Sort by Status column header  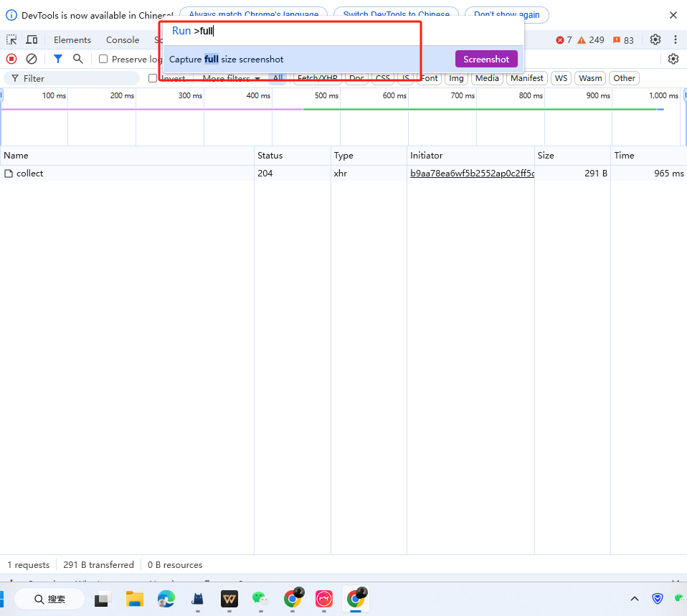pyautogui.click(x=293, y=156)
